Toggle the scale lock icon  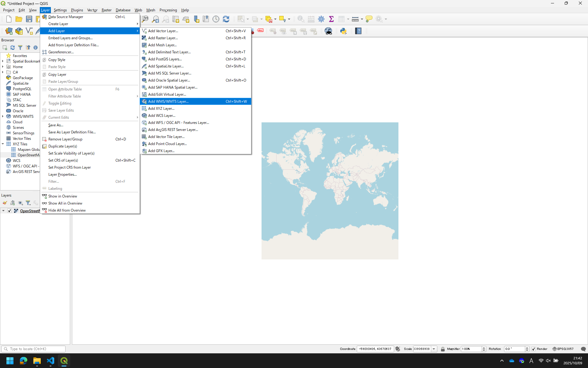point(443,349)
